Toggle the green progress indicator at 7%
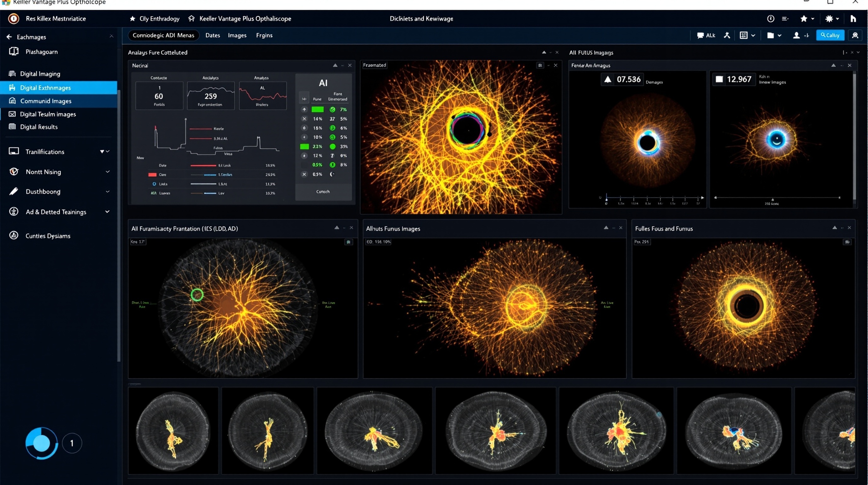 click(x=317, y=109)
